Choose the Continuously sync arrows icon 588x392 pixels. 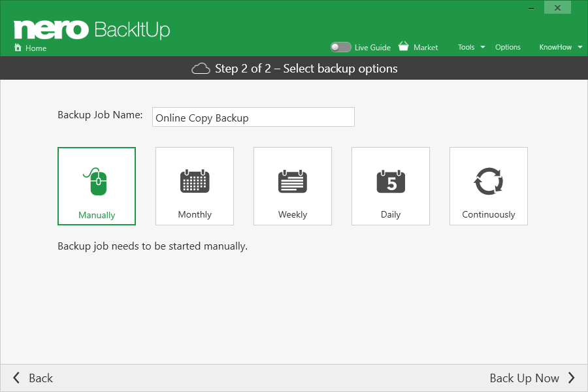point(488,181)
